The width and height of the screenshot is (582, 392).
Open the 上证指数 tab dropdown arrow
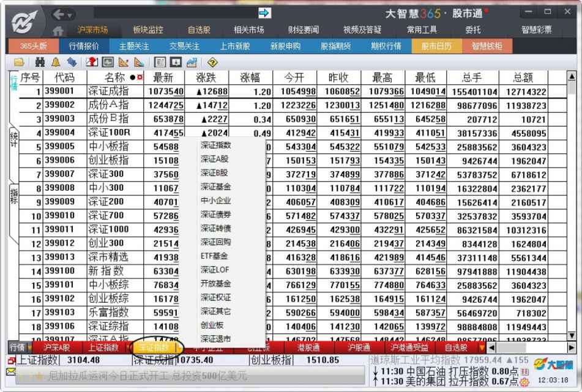(129, 348)
